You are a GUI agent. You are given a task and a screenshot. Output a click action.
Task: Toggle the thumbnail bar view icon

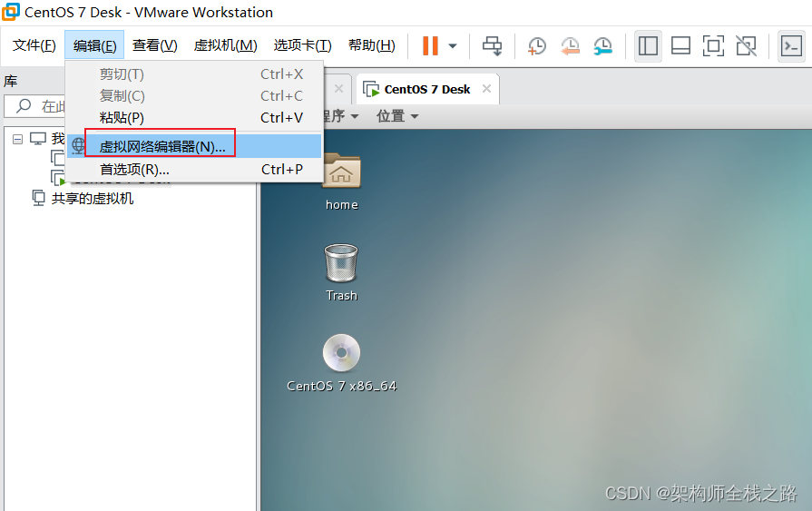[x=680, y=45]
